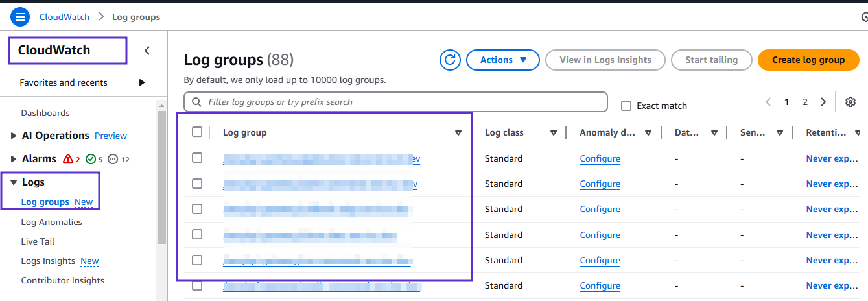Toggle the select-all log groups checkbox

click(x=197, y=132)
